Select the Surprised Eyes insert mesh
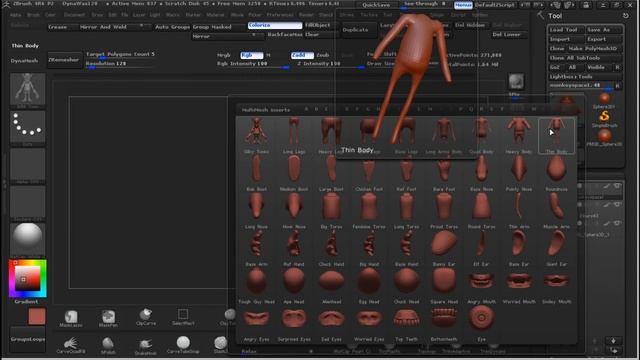The image size is (640, 360). point(294,323)
